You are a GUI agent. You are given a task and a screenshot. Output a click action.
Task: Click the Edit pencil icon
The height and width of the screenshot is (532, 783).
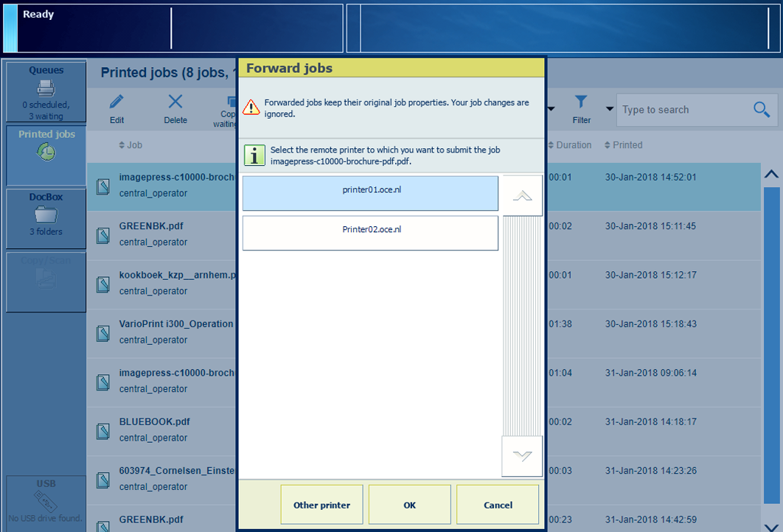[116, 102]
